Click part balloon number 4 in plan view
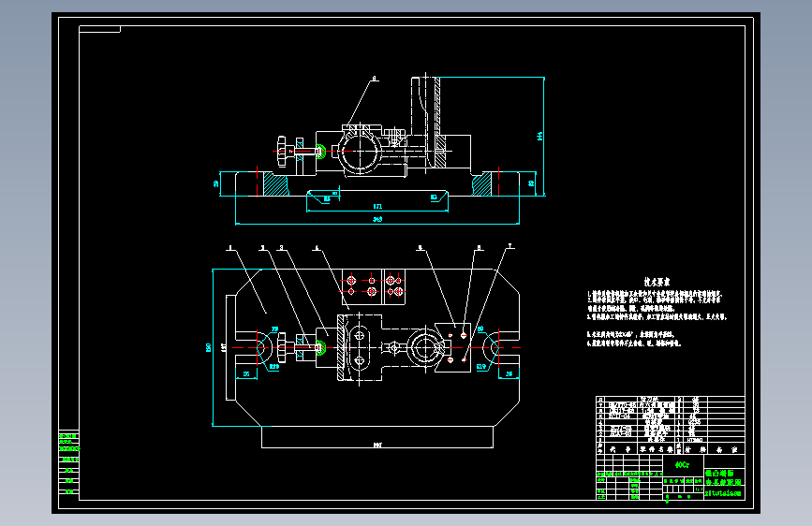The image size is (812, 526). pos(317,249)
